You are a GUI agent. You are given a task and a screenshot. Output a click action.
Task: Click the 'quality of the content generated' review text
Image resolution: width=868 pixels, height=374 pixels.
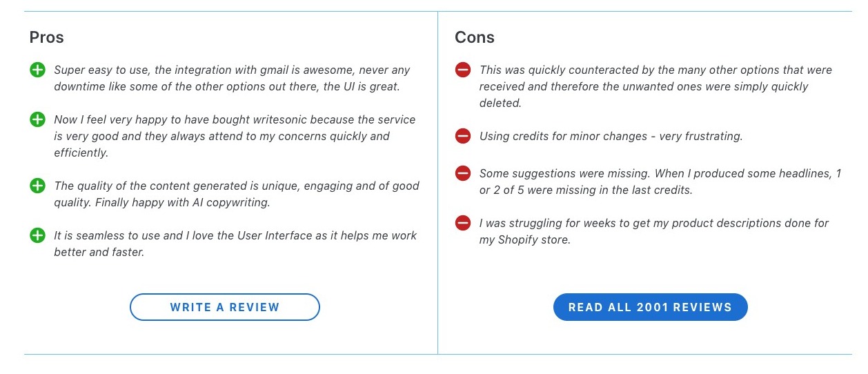236,194
